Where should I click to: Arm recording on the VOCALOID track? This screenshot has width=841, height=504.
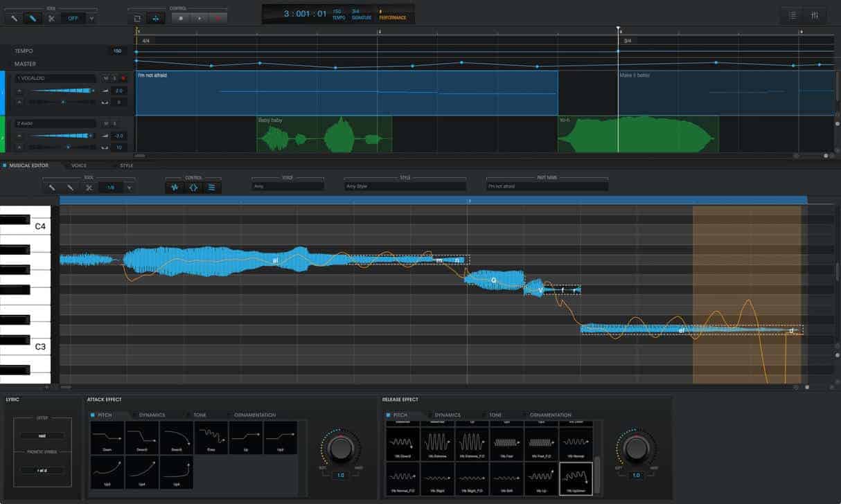[x=123, y=78]
